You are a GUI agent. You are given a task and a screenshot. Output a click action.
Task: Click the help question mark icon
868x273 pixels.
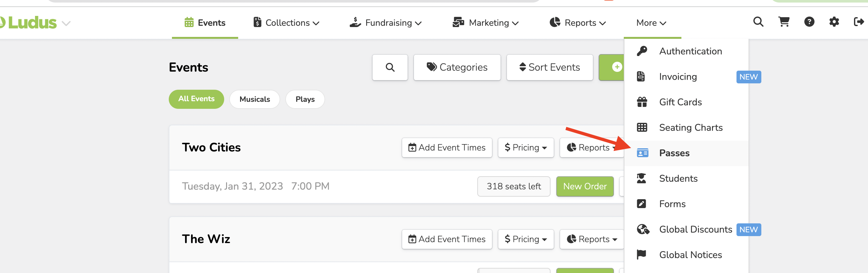tap(809, 22)
